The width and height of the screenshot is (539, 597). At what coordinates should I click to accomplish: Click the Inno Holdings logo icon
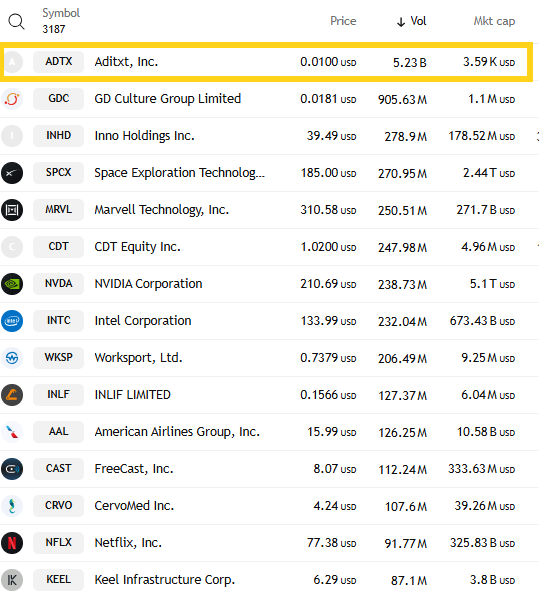[x=12, y=136]
